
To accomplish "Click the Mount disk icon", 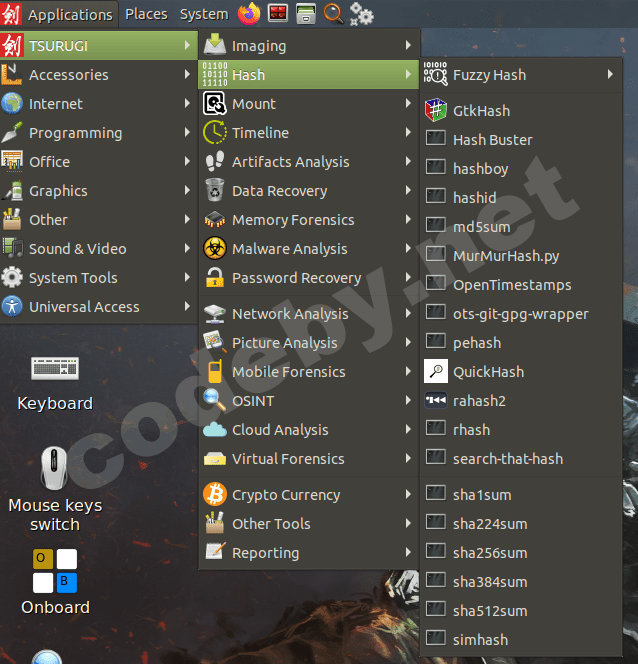I will point(215,103).
